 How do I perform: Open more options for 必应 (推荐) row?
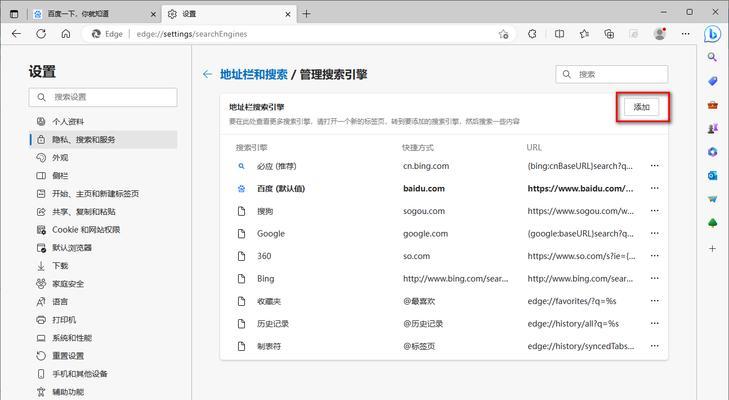655,166
